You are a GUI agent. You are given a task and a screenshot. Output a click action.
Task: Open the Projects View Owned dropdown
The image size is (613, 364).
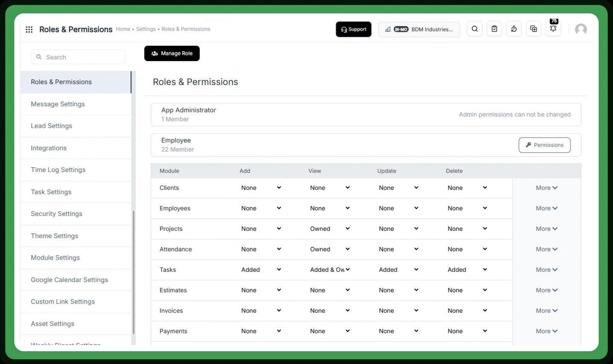[330, 229]
